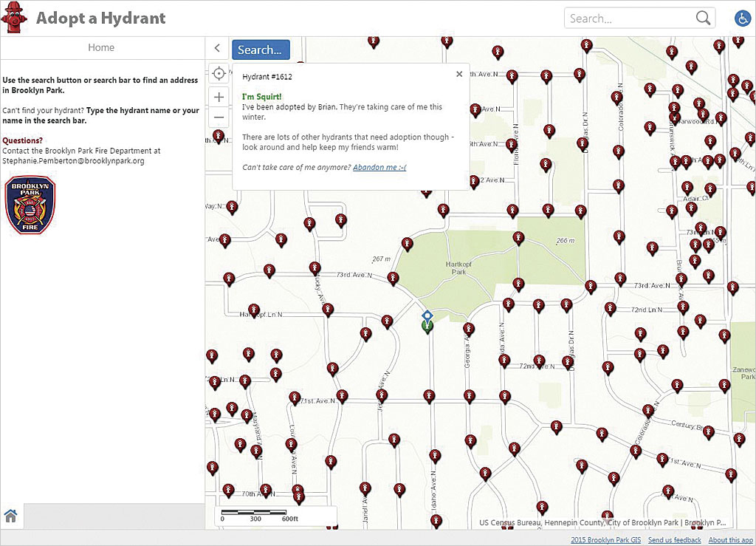Click the Stephanie.Pemberton@brooklynpark.org email text

click(x=73, y=161)
